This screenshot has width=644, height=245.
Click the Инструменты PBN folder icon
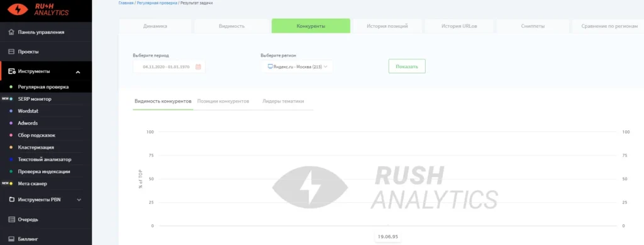(x=11, y=200)
